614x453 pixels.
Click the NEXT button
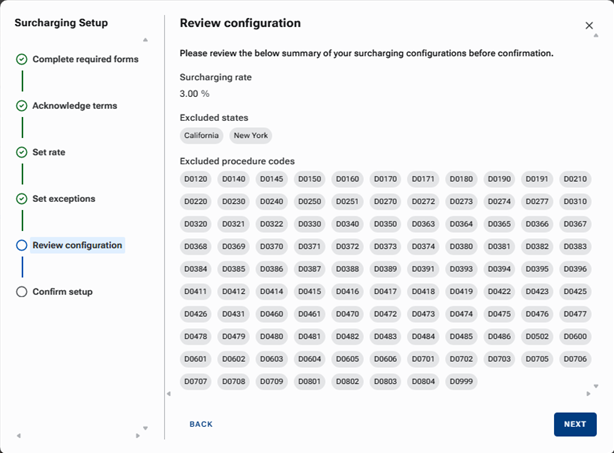pyautogui.click(x=575, y=424)
